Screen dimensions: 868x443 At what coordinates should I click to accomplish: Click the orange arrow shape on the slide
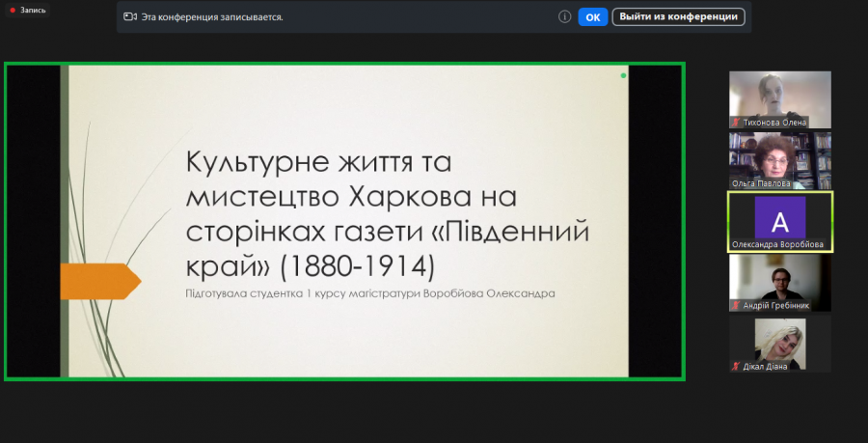coord(100,281)
